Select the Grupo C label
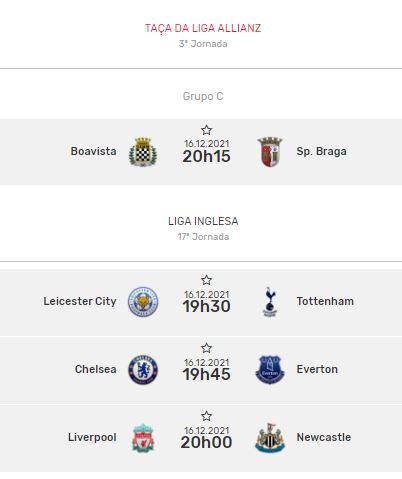Image resolution: width=402 pixels, height=479 pixels. 203,96
